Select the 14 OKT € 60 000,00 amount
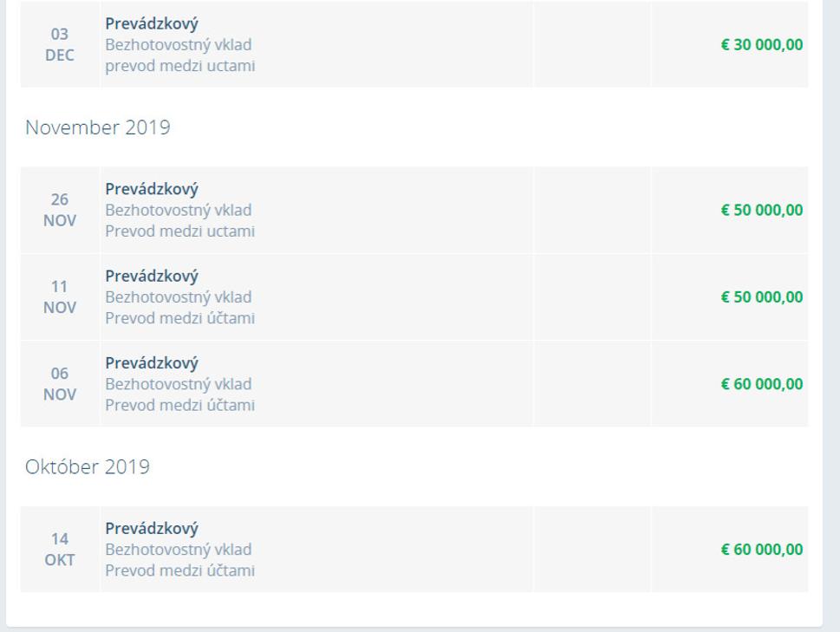Image resolution: width=840 pixels, height=632 pixels. click(x=762, y=549)
